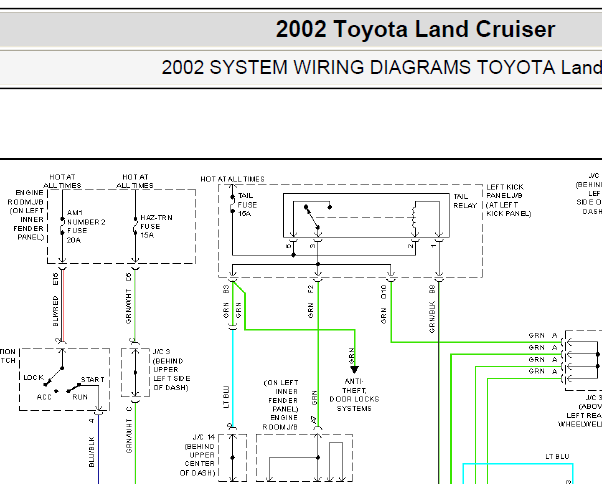Click the HAZ-TRN fuse symbol

tap(135, 226)
